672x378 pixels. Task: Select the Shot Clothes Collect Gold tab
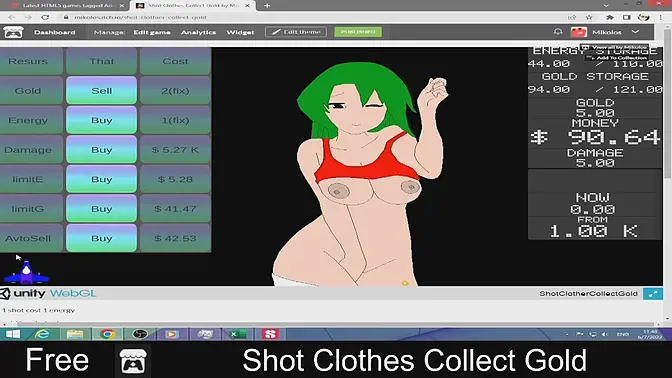tap(193, 6)
